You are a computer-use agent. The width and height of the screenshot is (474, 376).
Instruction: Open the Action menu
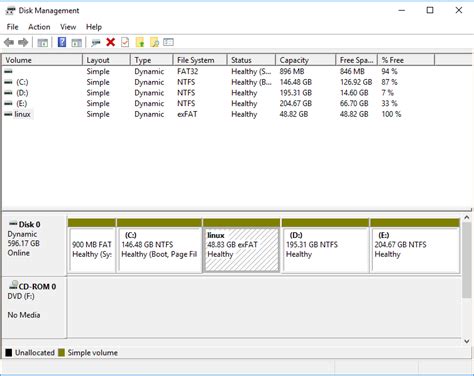coord(39,27)
